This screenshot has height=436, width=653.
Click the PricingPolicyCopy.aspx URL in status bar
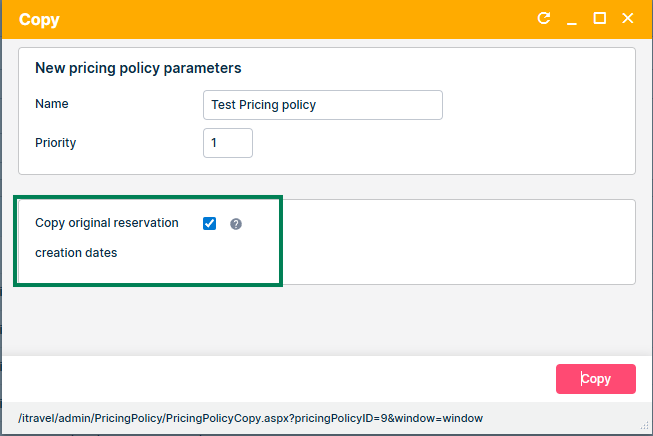click(250, 417)
